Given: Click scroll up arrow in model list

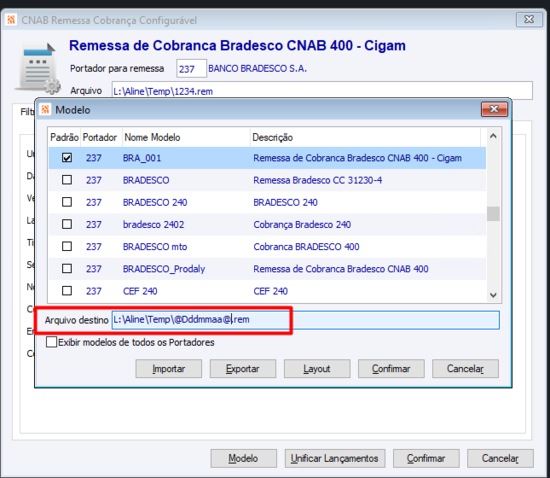Looking at the screenshot, I should click(x=493, y=136).
